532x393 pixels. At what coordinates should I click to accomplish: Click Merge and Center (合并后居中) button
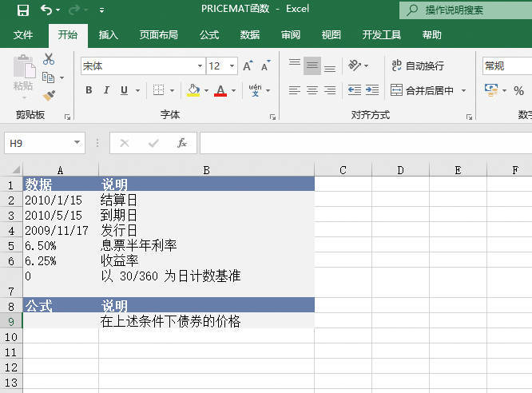pyautogui.click(x=423, y=90)
